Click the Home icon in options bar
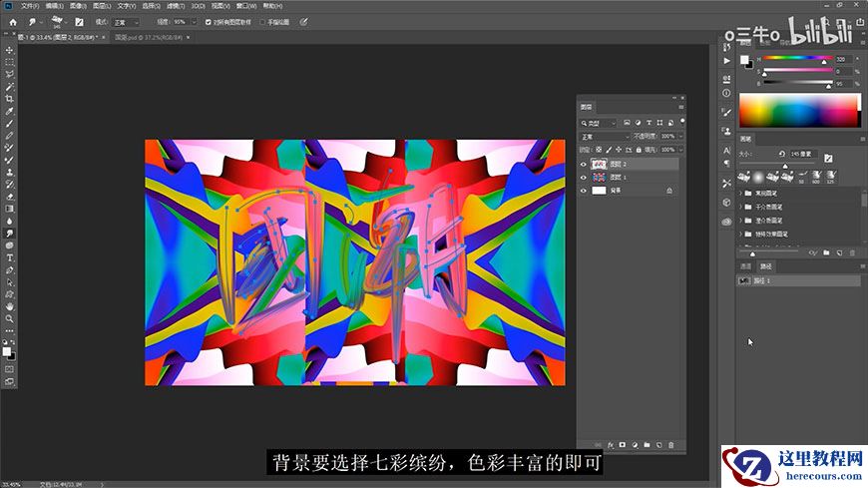868x488 pixels. pos(13,22)
